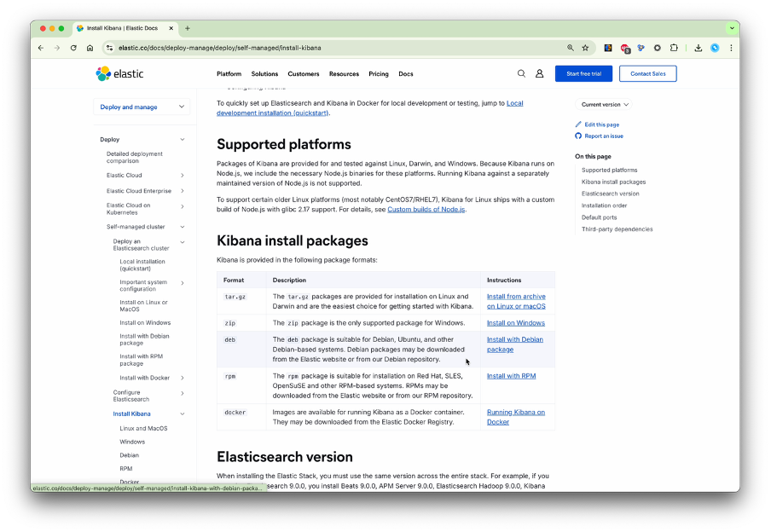
Task: Open the user account icon
Action: (x=539, y=74)
